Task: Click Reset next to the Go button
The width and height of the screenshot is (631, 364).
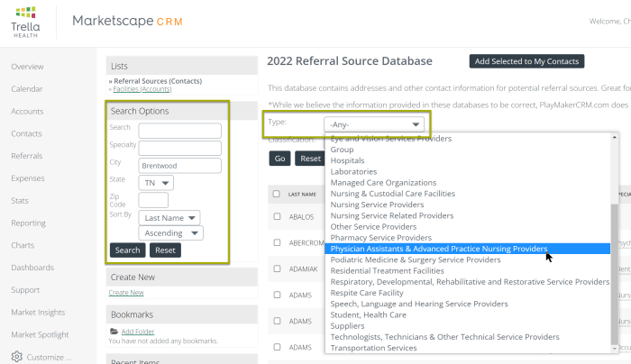Action: (x=310, y=159)
